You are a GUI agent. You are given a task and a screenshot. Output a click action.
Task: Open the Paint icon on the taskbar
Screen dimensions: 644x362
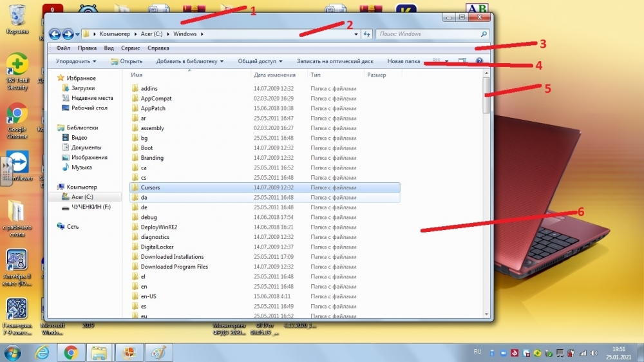click(156, 352)
